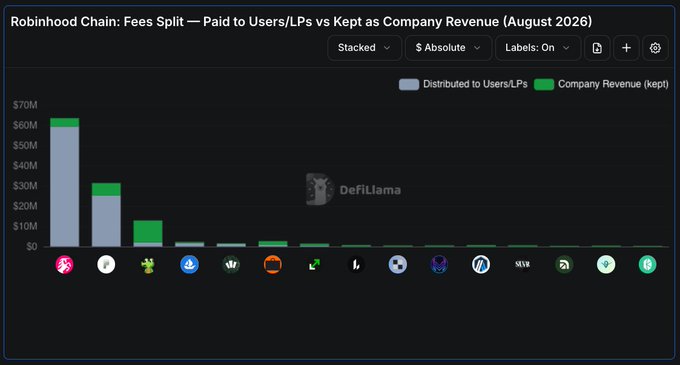The width and height of the screenshot is (680, 365).
Task: Click the $40M y-axis label
Action: (25, 166)
